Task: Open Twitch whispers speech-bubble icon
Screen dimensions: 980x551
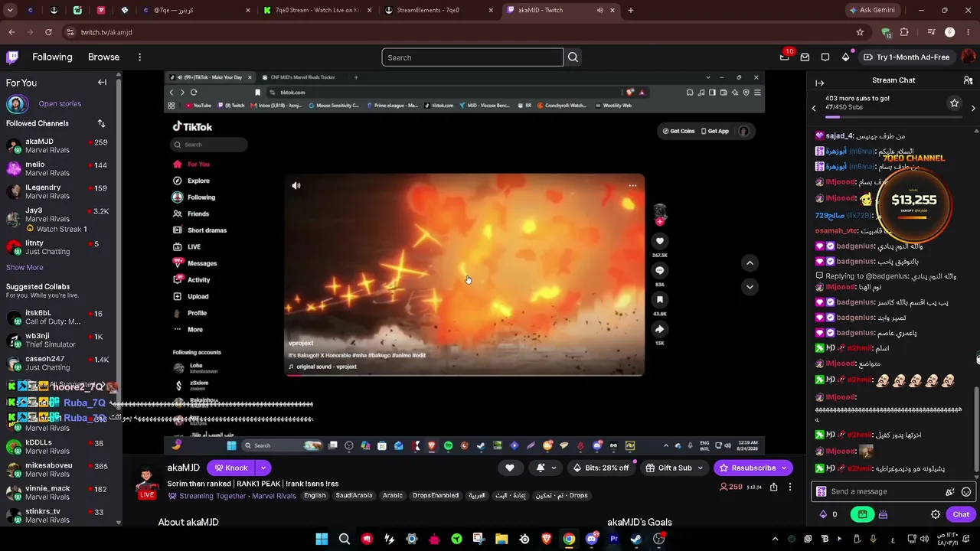Action: click(x=825, y=57)
